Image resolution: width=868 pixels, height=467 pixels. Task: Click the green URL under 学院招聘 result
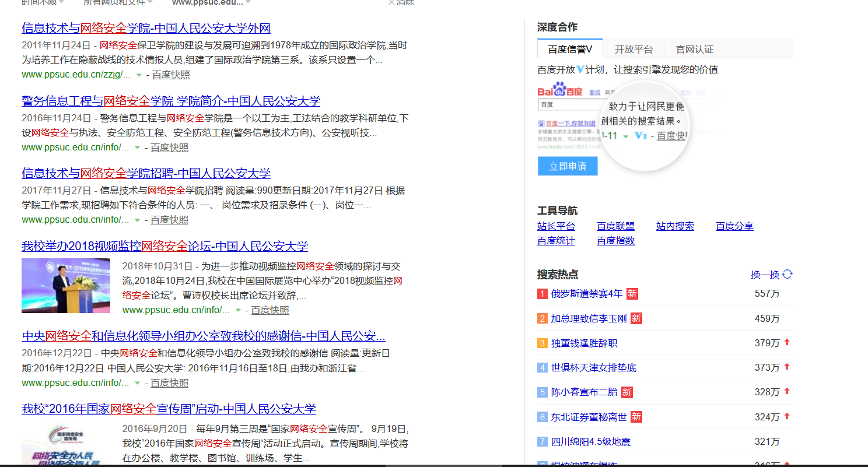tap(75, 220)
